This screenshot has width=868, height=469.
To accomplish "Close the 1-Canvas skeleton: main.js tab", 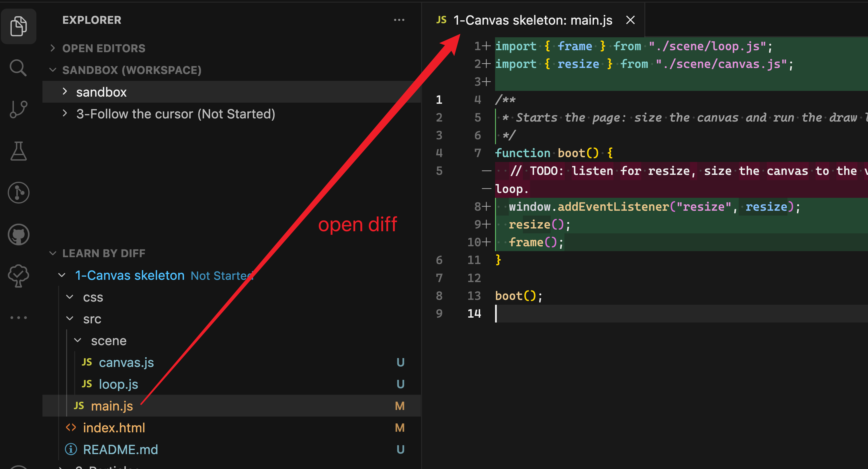I will (630, 20).
